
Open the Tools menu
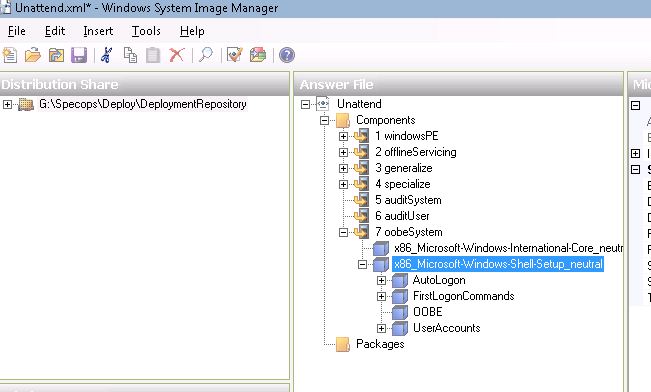coord(146,31)
